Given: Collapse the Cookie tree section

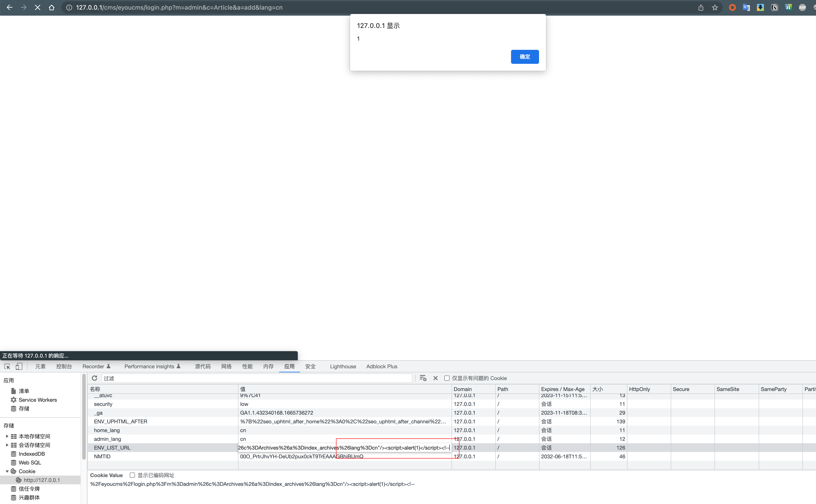Looking at the screenshot, I should [7, 471].
